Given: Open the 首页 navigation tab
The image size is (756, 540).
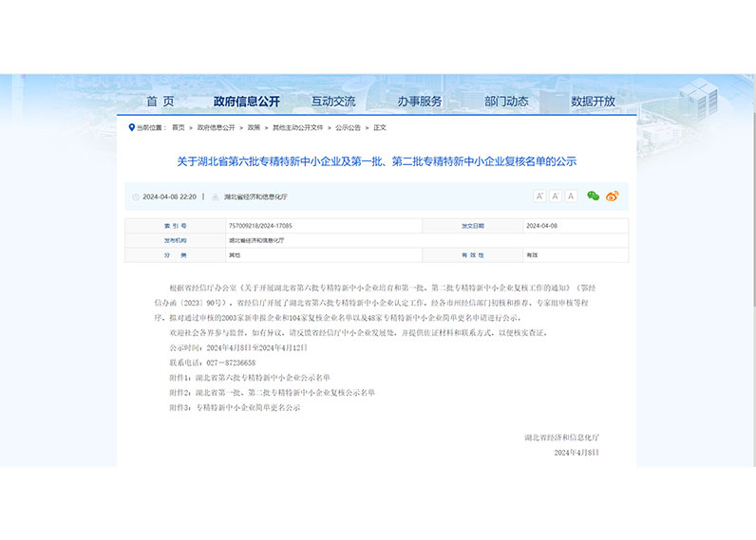Looking at the screenshot, I should click(161, 102).
